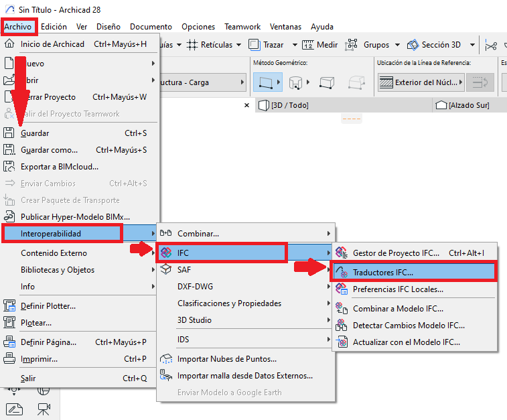Select Publicar Hyper-Modelo BIMx
This screenshot has width=507, height=420.
pos(75,217)
